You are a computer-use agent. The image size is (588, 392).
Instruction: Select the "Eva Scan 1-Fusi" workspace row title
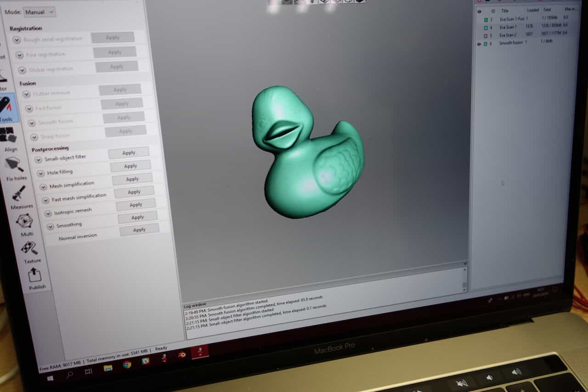512,19
